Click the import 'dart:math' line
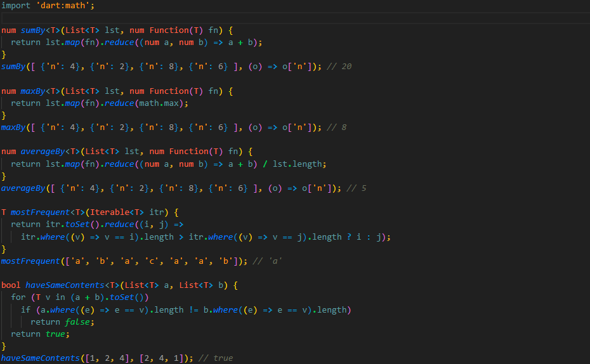Viewport: 590px width, 364px height. (x=48, y=6)
